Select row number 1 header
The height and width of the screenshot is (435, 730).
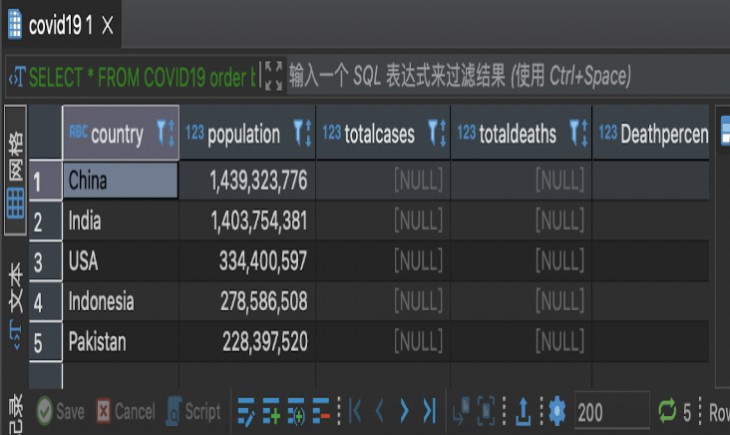click(45, 181)
